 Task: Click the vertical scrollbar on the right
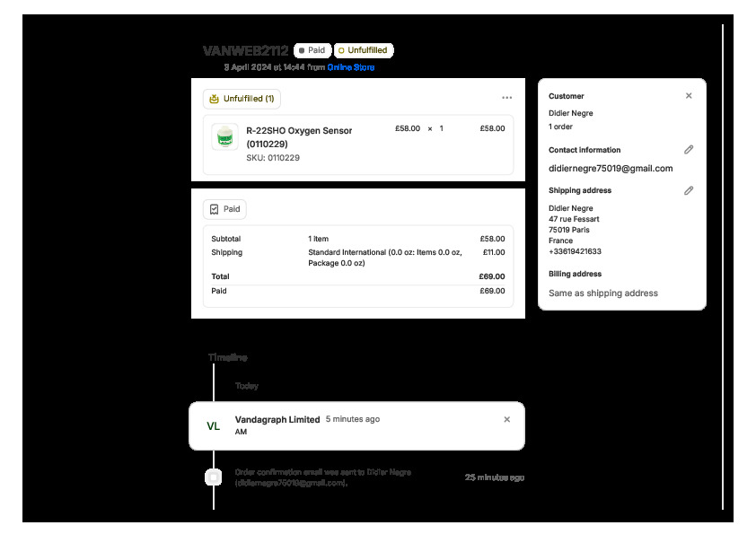(x=722, y=269)
